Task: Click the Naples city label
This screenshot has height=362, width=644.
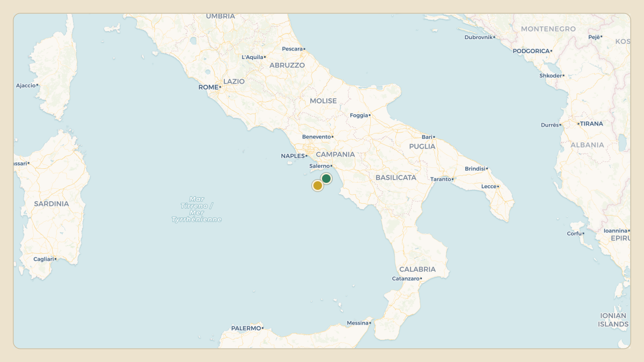Action: (x=292, y=156)
